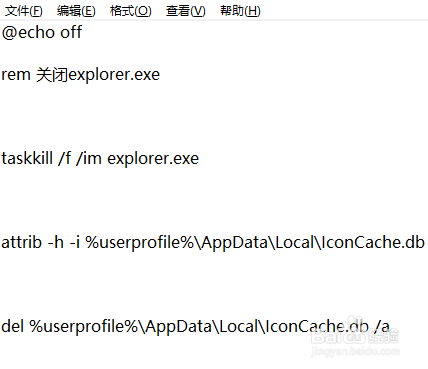The image size is (428, 369).
Task: Place cursor on the 'rem' keyword
Action: click(x=16, y=75)
